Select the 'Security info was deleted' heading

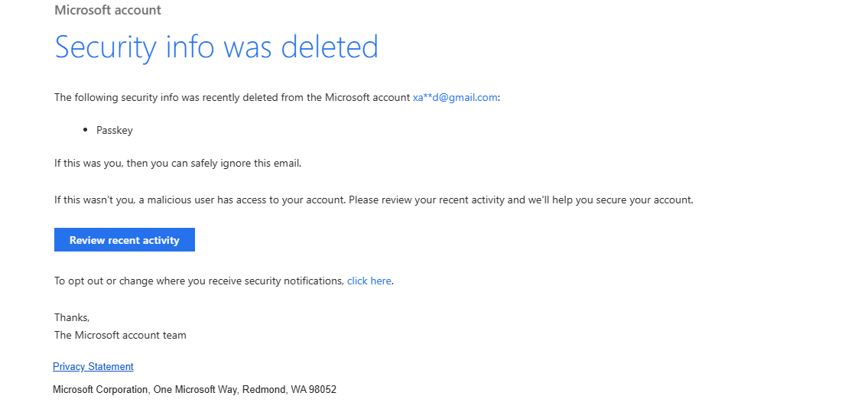pos(216,47)
